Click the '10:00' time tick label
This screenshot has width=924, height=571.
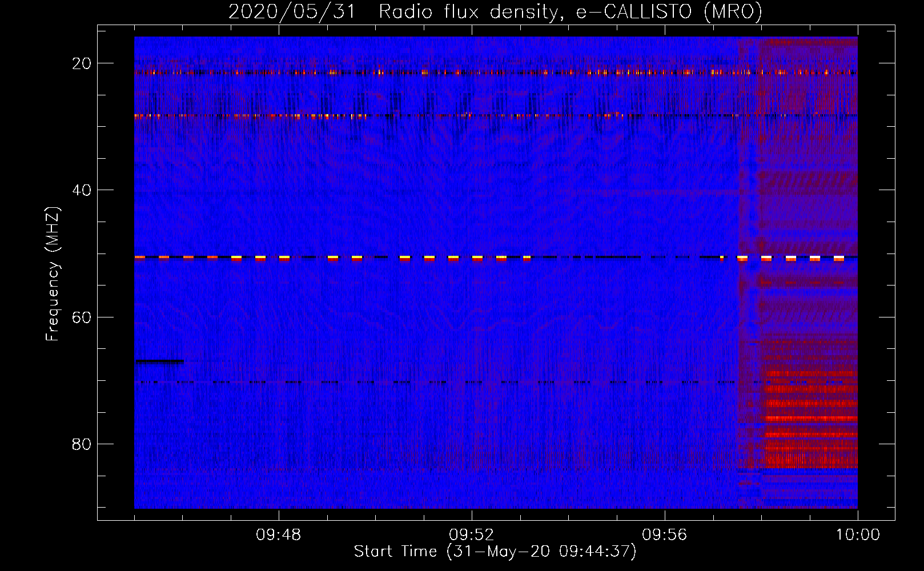[858, 535]
